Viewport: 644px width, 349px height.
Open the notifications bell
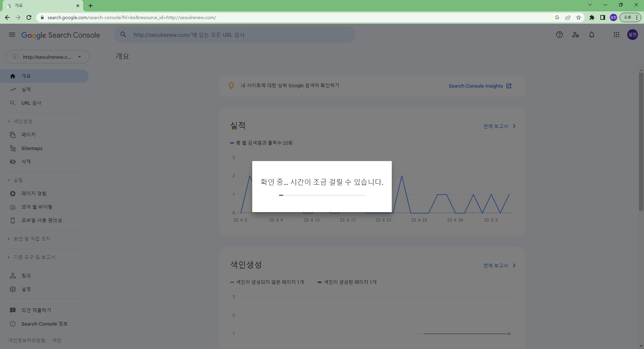[x=592, y=35]
